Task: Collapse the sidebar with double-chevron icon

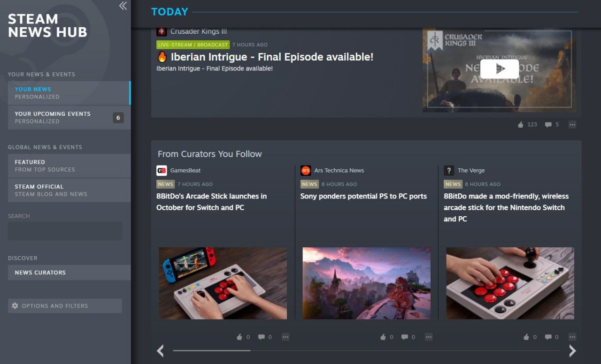Action: point(123,6)
